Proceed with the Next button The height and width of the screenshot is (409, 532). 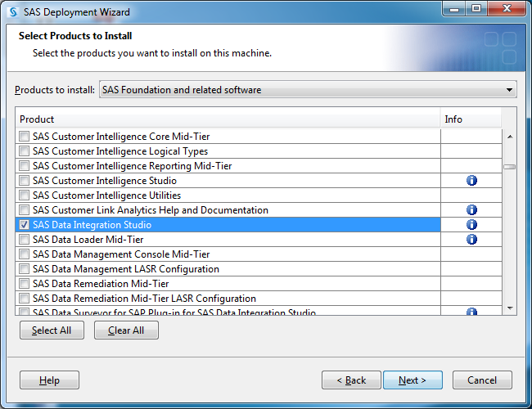coord(413,380)
